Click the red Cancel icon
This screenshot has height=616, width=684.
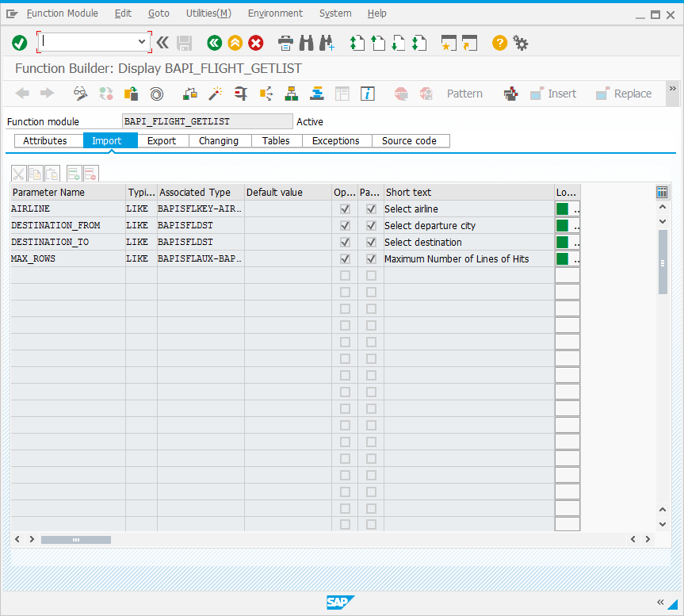point(256,43)
